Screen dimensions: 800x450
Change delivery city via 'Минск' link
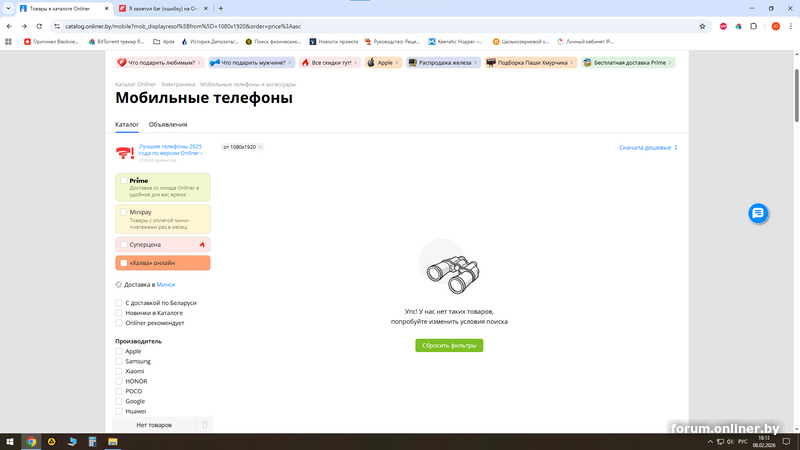165,285
